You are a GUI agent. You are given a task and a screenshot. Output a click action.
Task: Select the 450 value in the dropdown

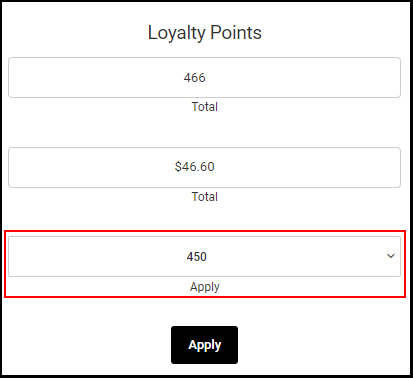(x=197, y=257)
